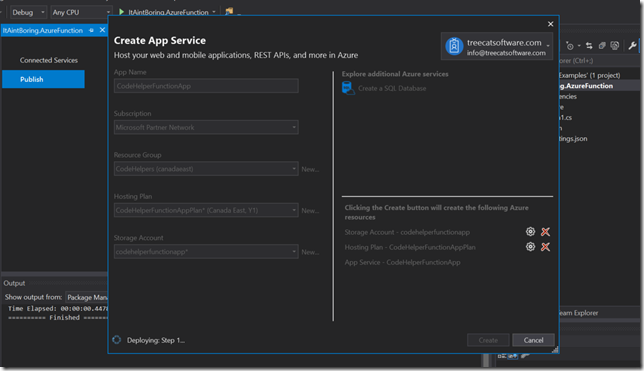Open the Any CPU platform dropdown

pos(81,12)
